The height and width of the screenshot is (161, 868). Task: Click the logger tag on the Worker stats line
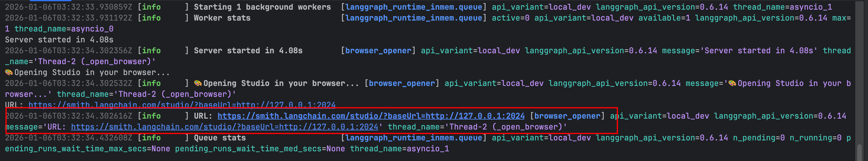tap(414, 18)
